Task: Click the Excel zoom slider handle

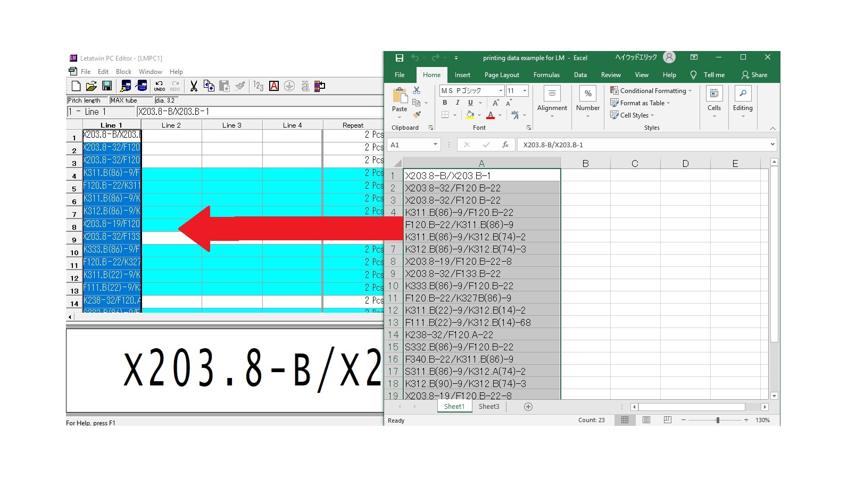Action: click(x=718, y=420)
